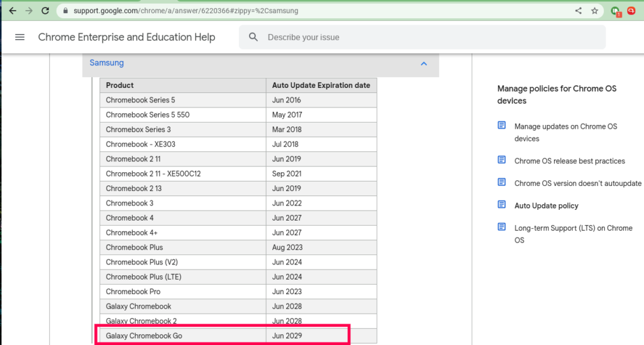Click the May 2017 expiration date

[x=287, y=115]
